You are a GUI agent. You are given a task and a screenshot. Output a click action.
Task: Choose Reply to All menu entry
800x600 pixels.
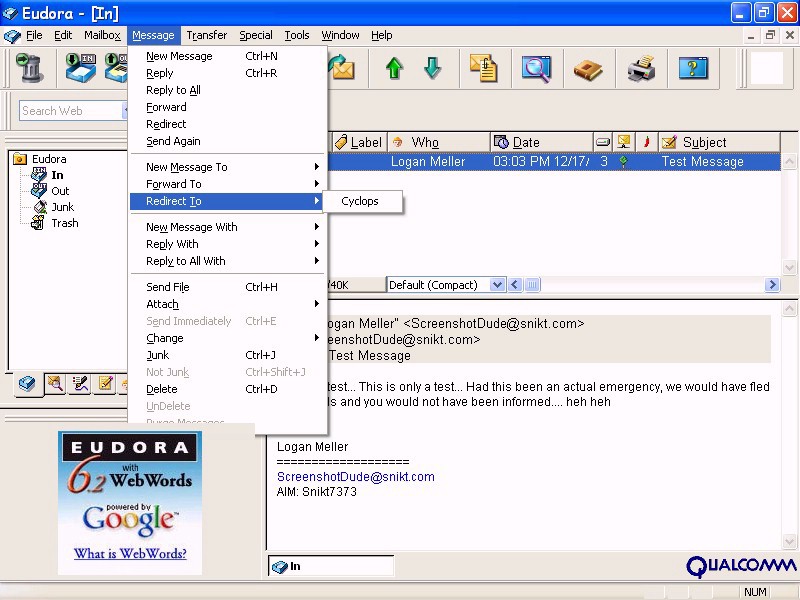(x=228, y=90)
